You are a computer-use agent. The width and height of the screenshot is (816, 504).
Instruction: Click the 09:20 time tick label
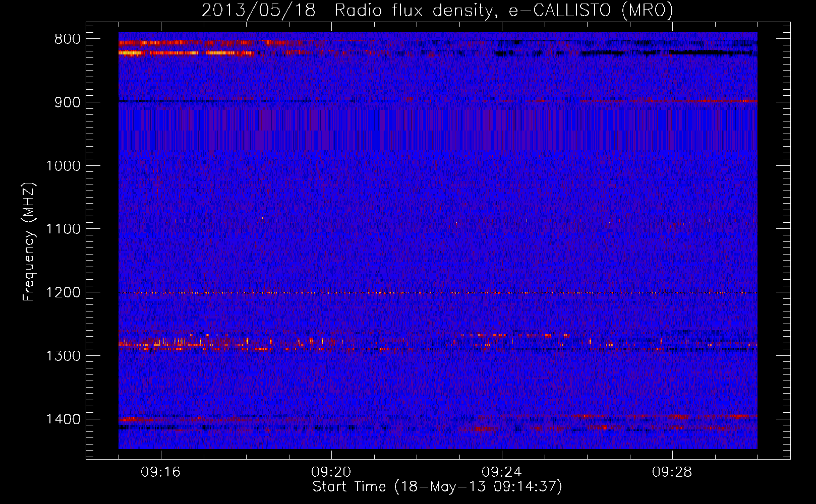331,472
